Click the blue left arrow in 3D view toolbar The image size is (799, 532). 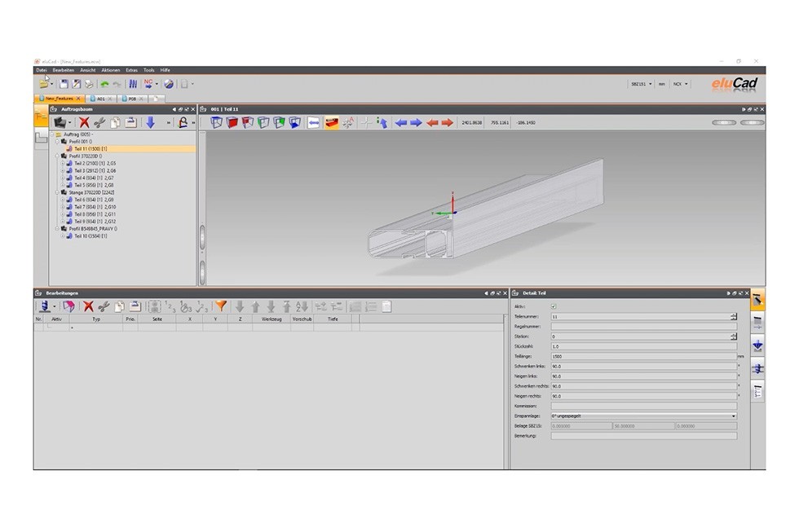click(x=401, y=123)
